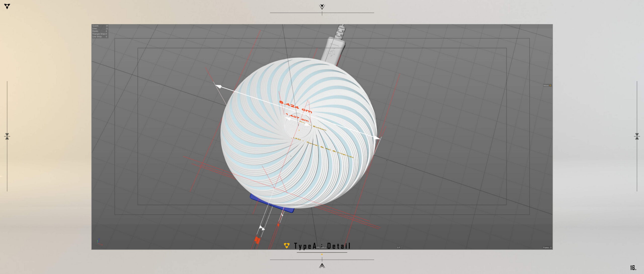Click the TypeA : Detail title text

coord(322,246)
